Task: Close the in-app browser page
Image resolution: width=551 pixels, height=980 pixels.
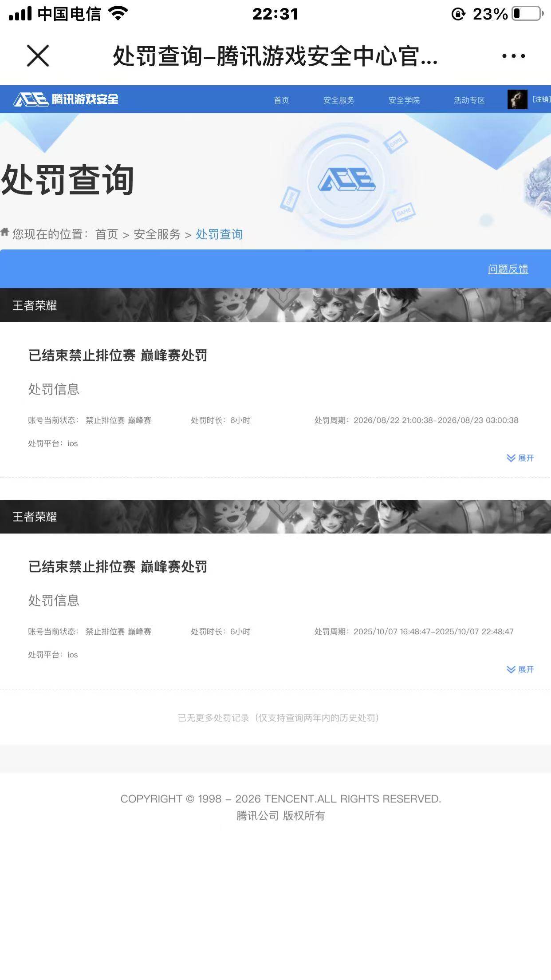Action: point(38,56)
